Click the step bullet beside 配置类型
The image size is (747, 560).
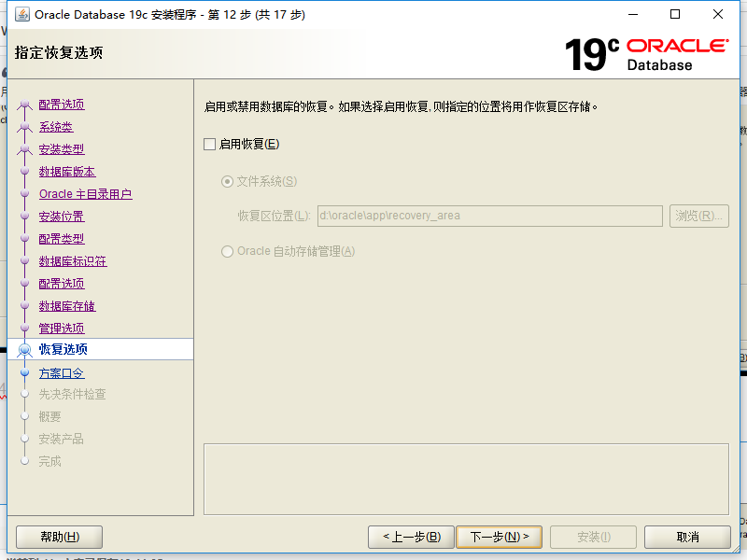coord(25,239)
